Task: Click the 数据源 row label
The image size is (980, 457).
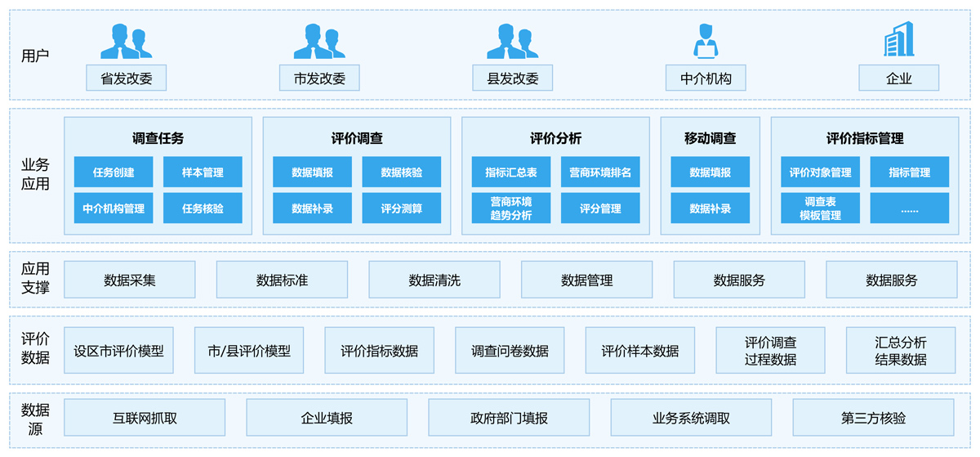Action: (x=35, y=419)
